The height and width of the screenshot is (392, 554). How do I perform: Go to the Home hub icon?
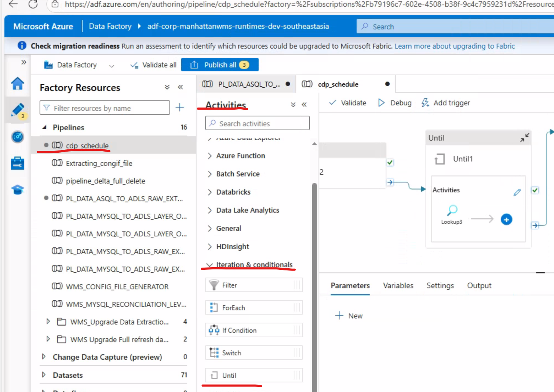[x=18, y=84]
